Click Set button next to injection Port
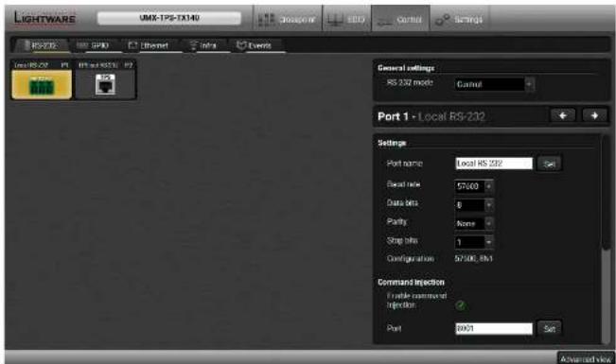 click(549, 328)
